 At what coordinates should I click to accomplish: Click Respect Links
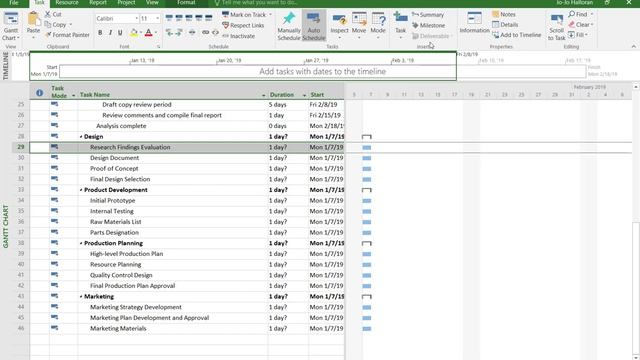pyautogui.click(x=243, y=25)
